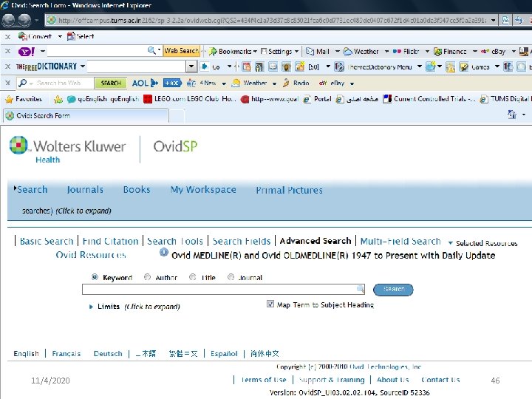Image resolution: width=532 pixels, height=399 pixels.
Task: Click the Yahoo toolbar search field
Action: click(x=97, y=51)
